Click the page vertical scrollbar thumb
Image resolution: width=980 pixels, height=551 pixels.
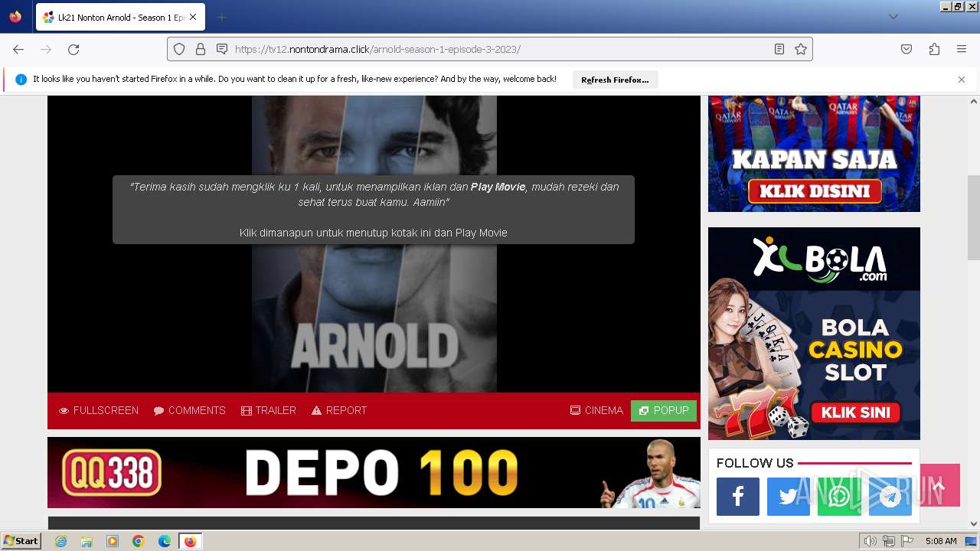pyautogui.click(x=974, y=217)
